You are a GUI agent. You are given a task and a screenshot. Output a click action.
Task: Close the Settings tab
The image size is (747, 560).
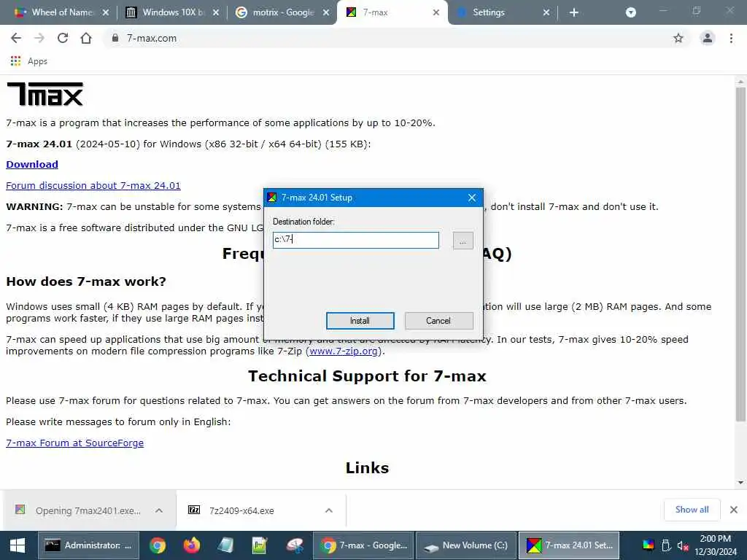point(546,12)
